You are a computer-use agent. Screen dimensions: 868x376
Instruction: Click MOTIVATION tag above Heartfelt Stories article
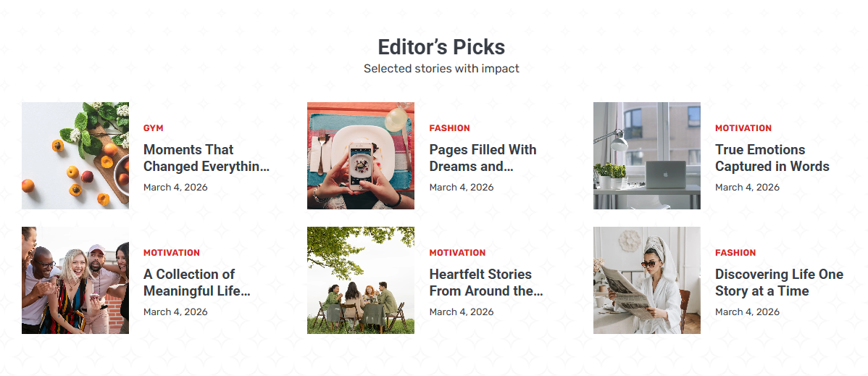tap(457, 253)
